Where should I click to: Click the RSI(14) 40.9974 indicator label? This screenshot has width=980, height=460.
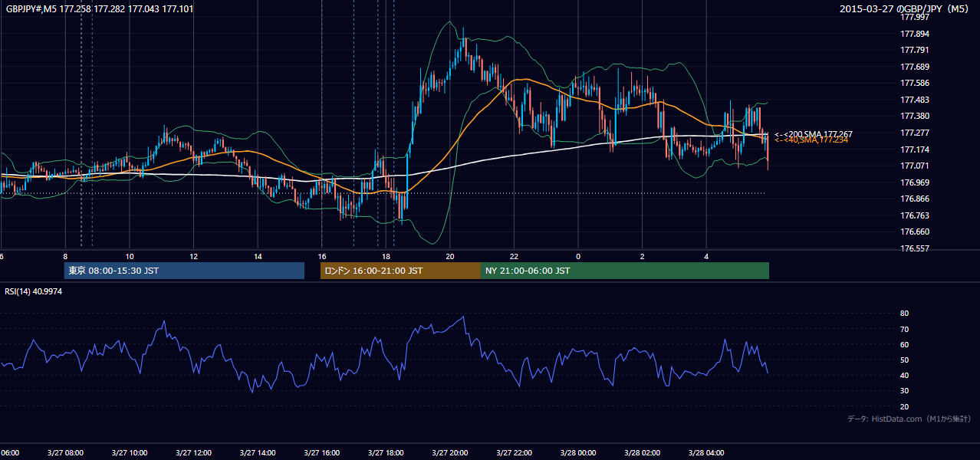tap(34, 291)
